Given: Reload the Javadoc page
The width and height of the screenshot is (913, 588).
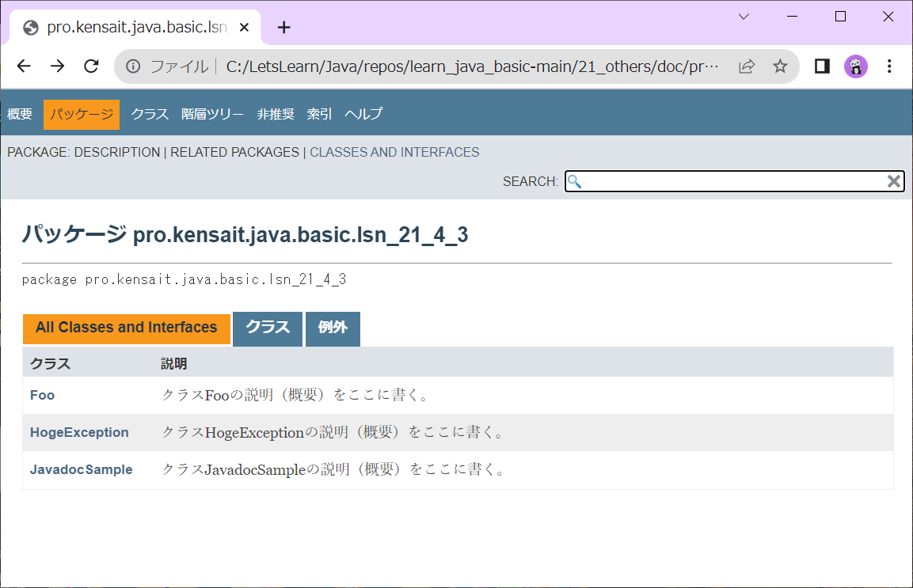Looking at the screenshot, I should pyautogui.click(x=91, y=66).
